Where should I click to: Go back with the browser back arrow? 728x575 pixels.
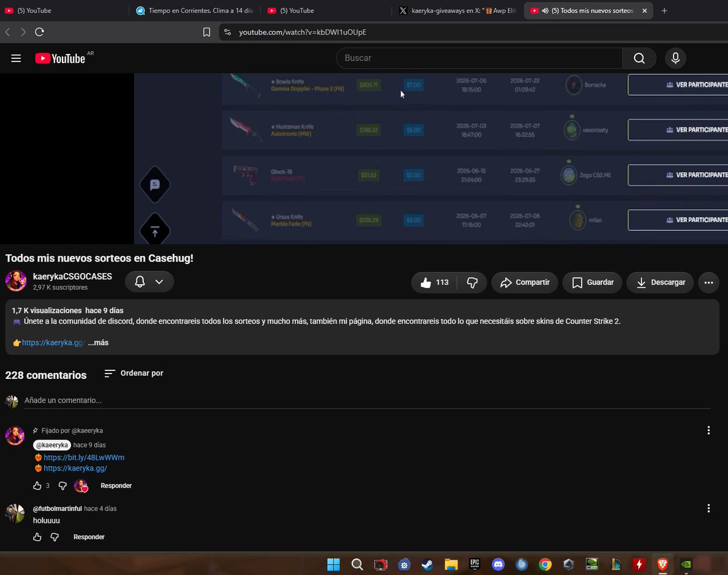point(8,32)
